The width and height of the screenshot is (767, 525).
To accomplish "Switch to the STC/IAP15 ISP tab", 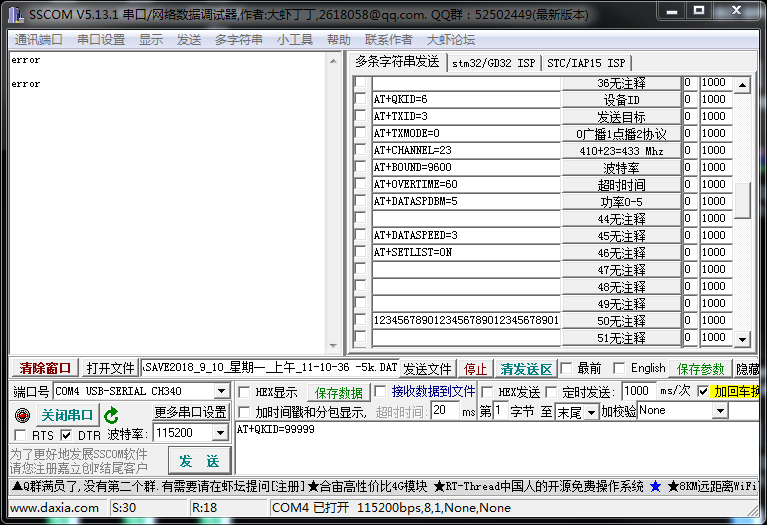I will pos(586,63).
